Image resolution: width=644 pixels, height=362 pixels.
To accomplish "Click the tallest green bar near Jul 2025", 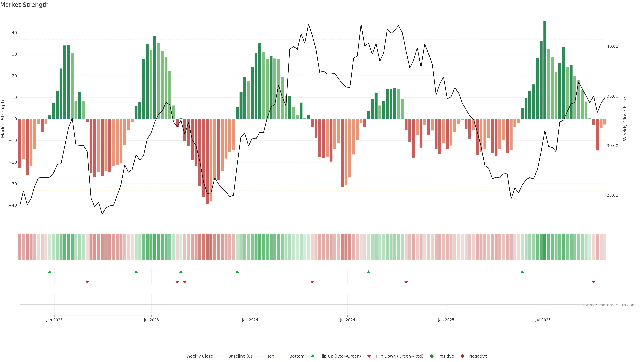I will 545,70.
